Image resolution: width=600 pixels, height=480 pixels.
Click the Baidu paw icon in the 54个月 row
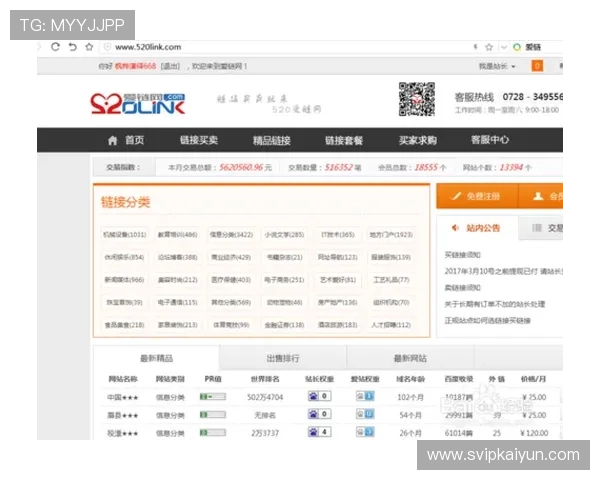[313, 414]
